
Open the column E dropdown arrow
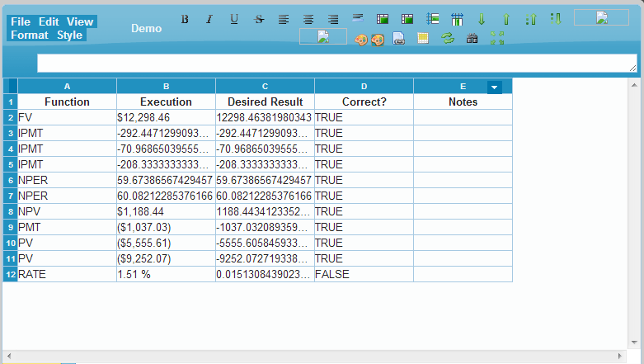tap(494, 87)
